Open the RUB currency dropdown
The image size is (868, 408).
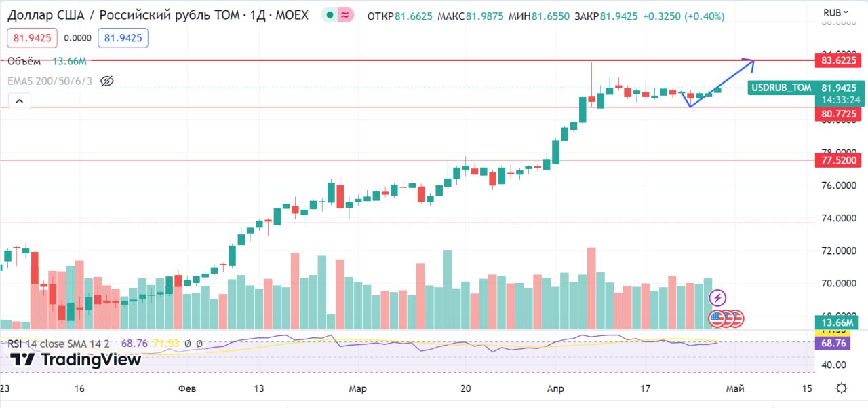pyautogui.click(x=835, y=12)
